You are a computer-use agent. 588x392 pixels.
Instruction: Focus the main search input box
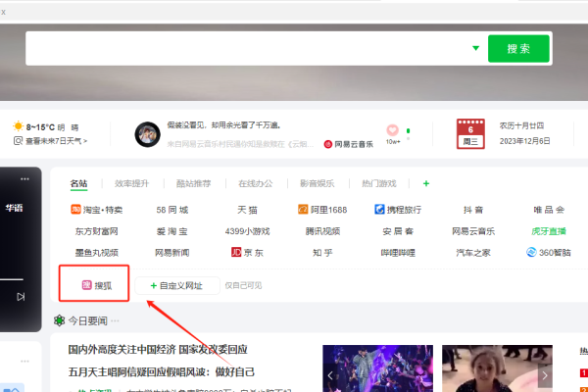(x=246, y=48)
